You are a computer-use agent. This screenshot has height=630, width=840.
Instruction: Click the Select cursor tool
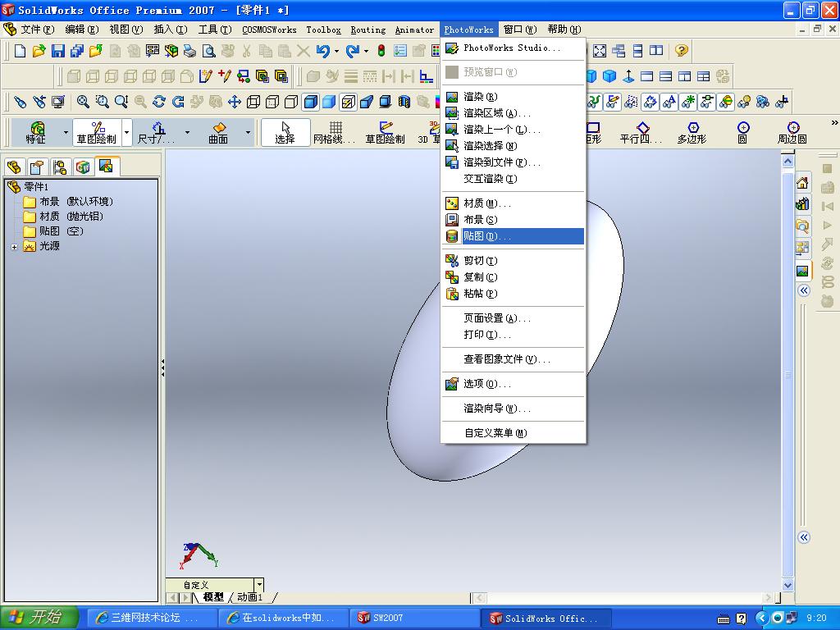pyautogui.click(x=285, y=132)
